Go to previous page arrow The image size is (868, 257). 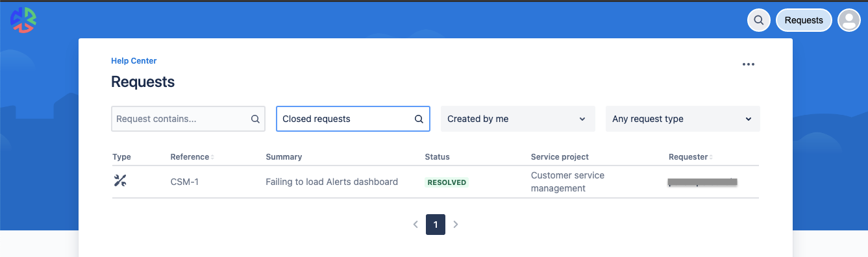tap(415, 225)
